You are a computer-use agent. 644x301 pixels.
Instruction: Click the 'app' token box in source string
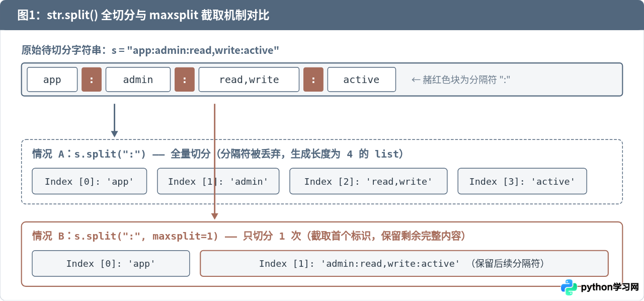(52, 80)
